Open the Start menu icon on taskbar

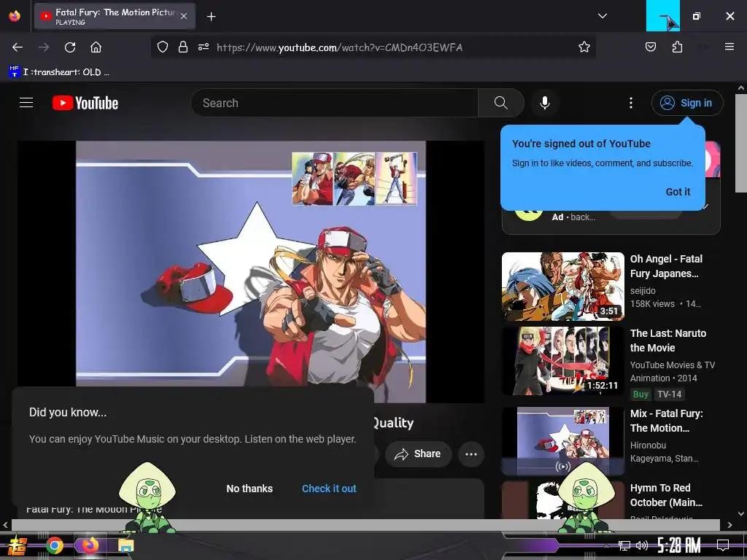(18, 545)
